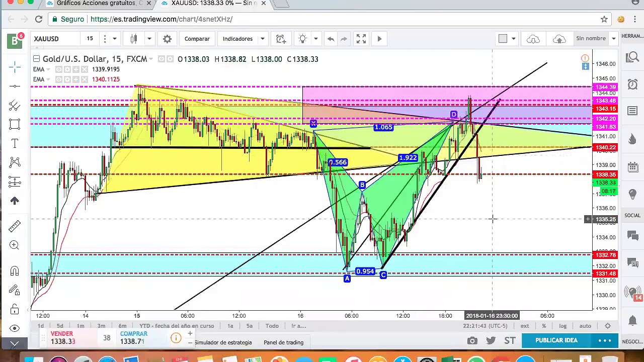Toggle percent scale mode
The height and width of the screenshot is (362, 644).
click(x=544, y=326)
